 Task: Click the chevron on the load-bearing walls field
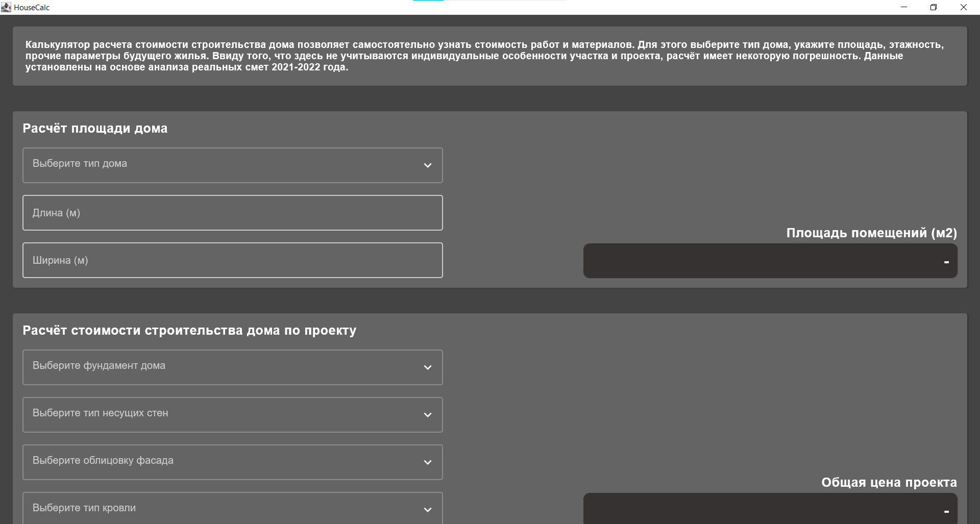[x=428, y=415]
